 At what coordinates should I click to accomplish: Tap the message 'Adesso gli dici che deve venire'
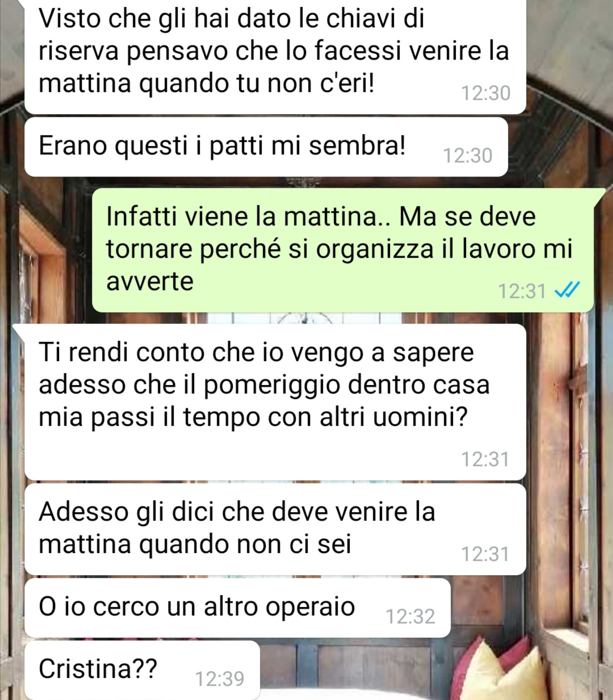(x=275, y=529)
